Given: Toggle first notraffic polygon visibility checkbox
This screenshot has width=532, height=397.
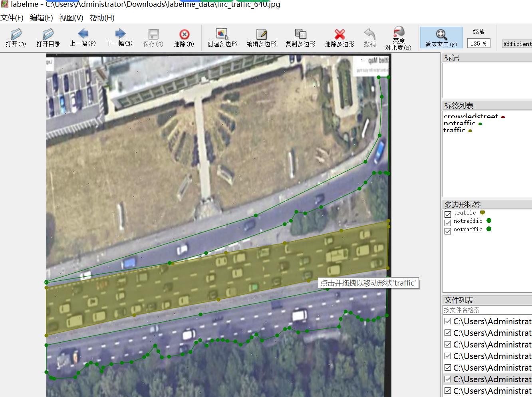Looking at the screenshot, I should [448, 222].
